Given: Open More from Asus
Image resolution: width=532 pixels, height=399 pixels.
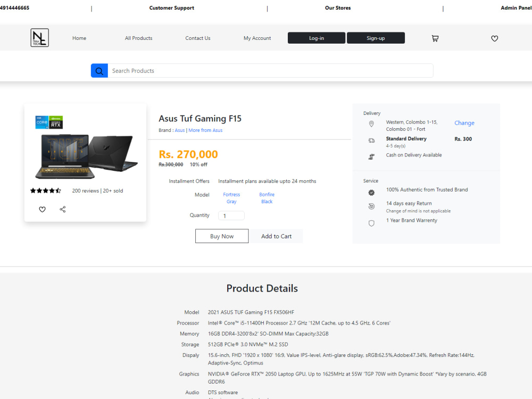Looking at the screenshot, I should [x=205, y=130].
